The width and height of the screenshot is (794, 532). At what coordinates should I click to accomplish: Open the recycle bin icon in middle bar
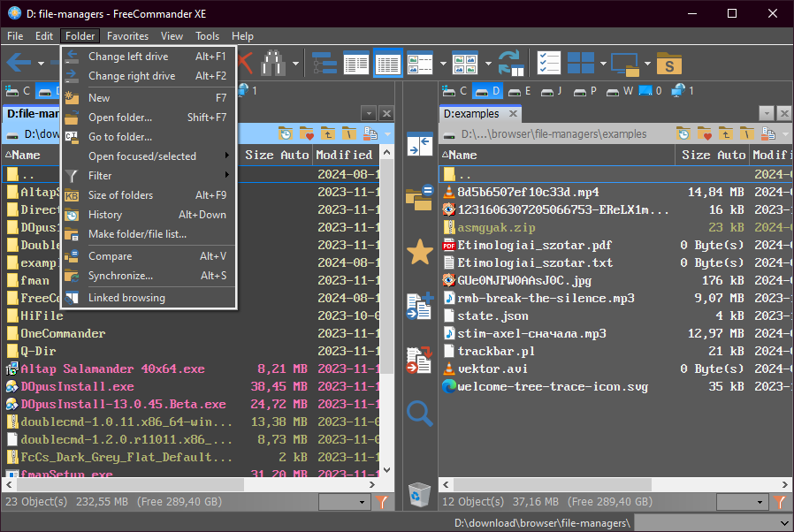(419, 494)
